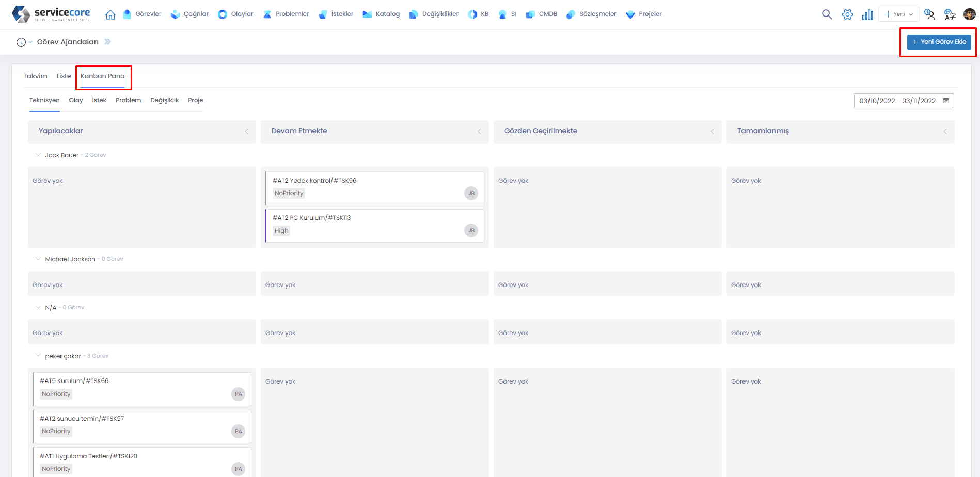Click the ServiceCore logo

51,14
